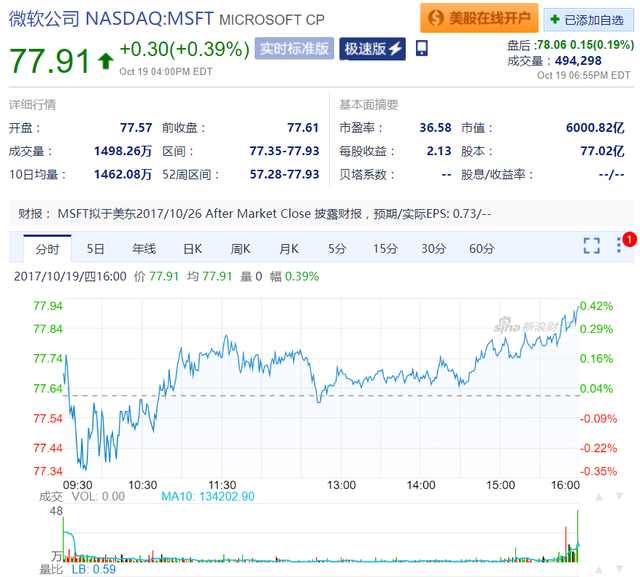
Task: Click the down arrow above the volume chart
Action: point(619,497)
